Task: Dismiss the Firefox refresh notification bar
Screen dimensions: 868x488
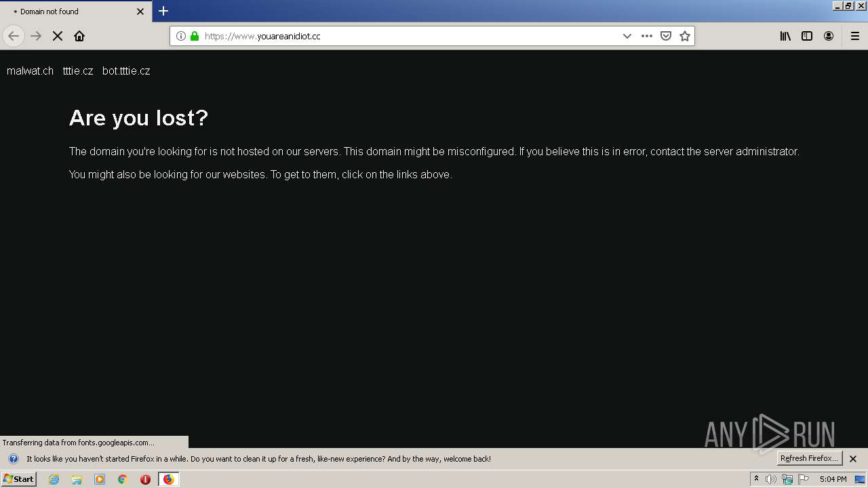Action: (853, 459)
